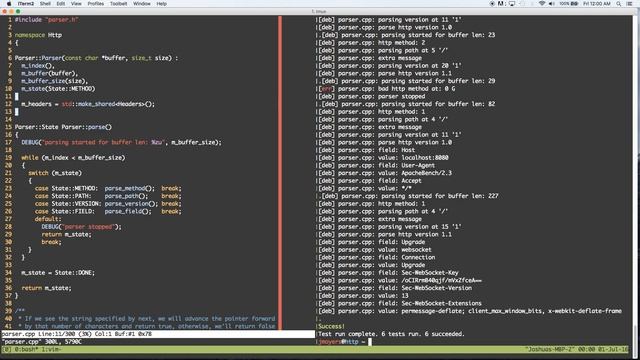
Task: Open the iTerm2 application menu
Action: tap(26, 4)
